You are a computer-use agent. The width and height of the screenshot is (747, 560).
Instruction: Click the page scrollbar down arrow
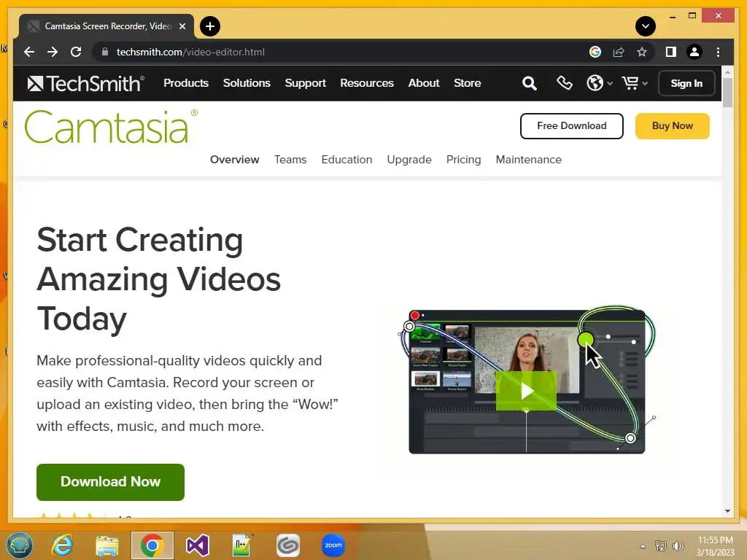point(727,511)
